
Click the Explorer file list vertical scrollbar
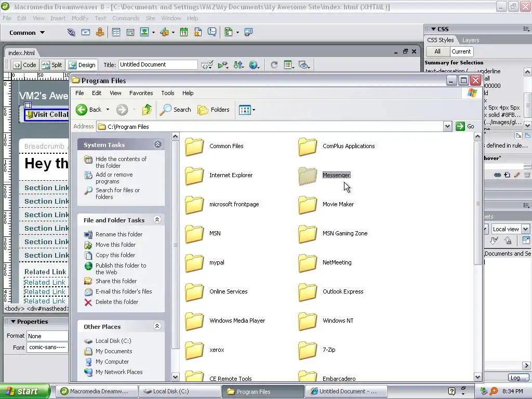tap(478, 204)
